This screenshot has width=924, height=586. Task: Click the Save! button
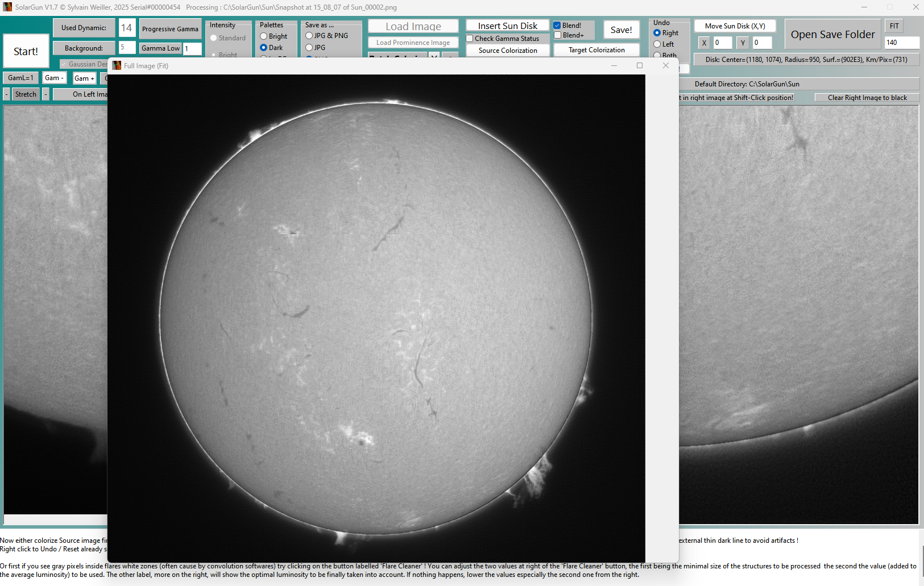click(621, 30)
